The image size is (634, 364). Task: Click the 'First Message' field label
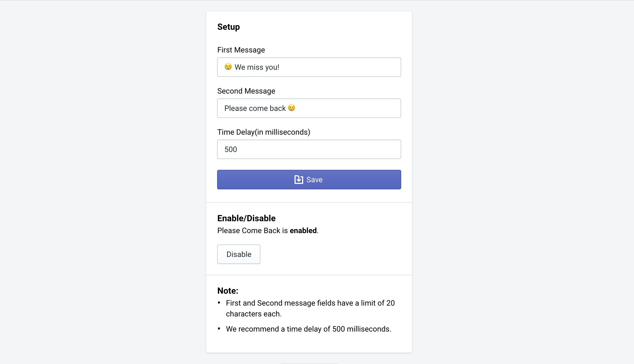click(x=241, y=50)
